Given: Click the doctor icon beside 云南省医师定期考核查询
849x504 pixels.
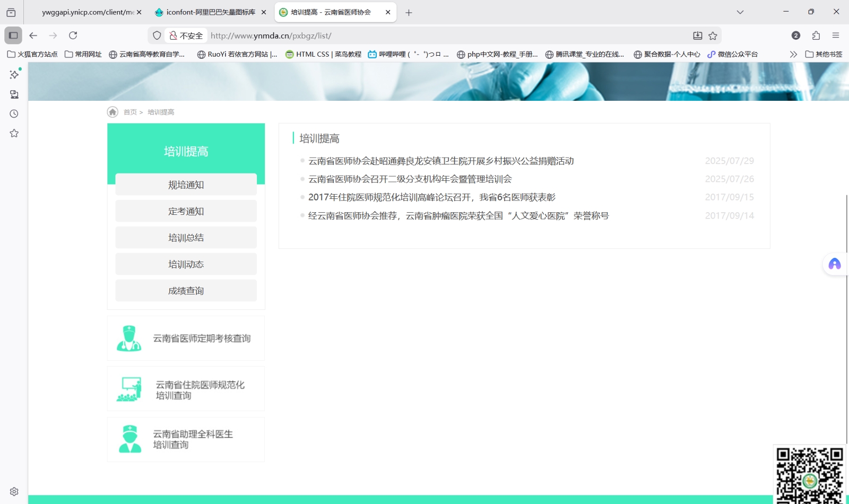Looking at the screenshot, I should (129, 338).
